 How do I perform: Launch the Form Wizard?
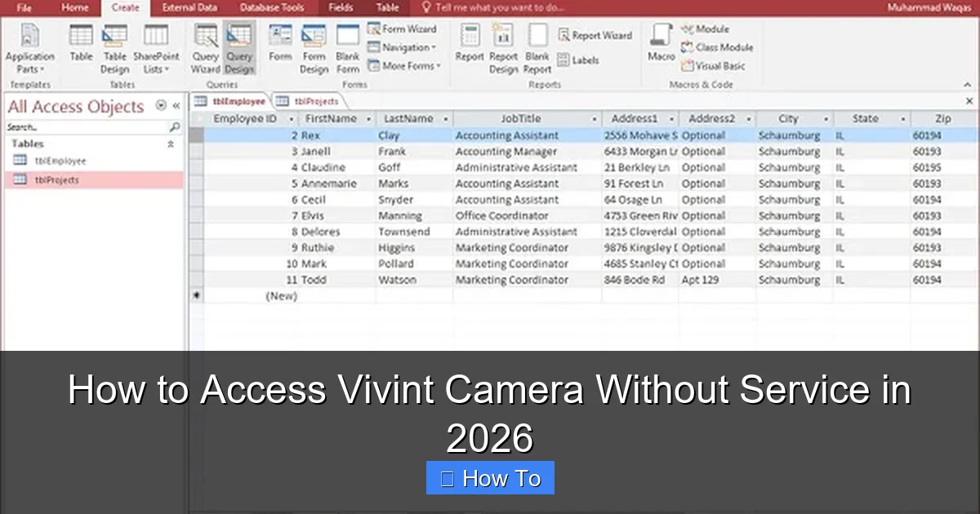pos(403,29)
